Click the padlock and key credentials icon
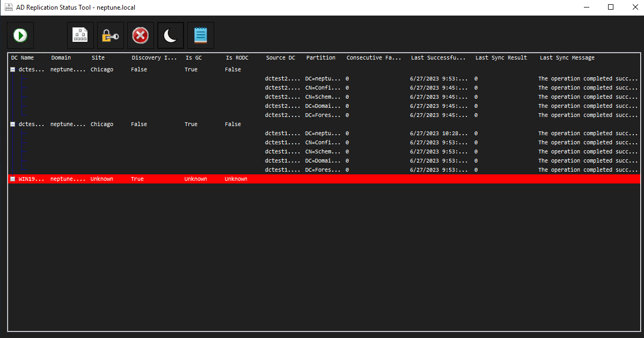 click(111, 35)
